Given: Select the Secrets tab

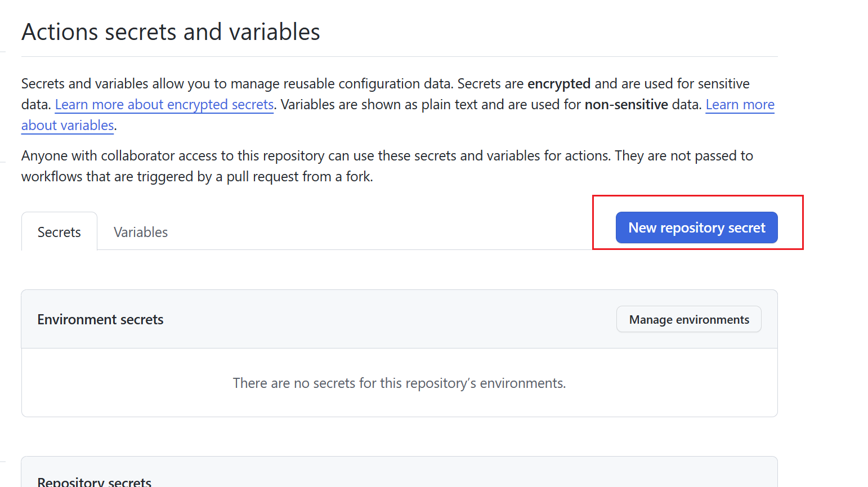Looking at the screenshot, I should pos(59,233).
